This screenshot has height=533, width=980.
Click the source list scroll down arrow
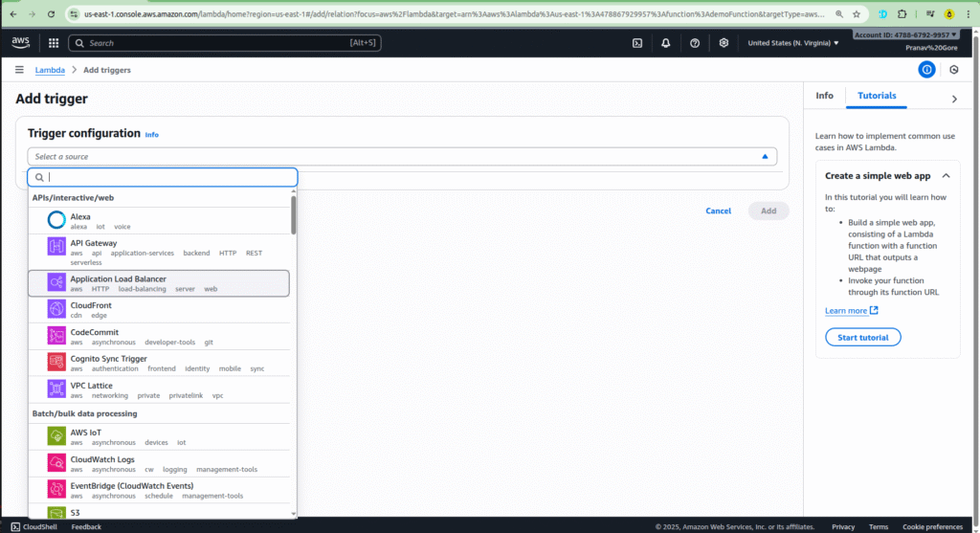[293, 514]
